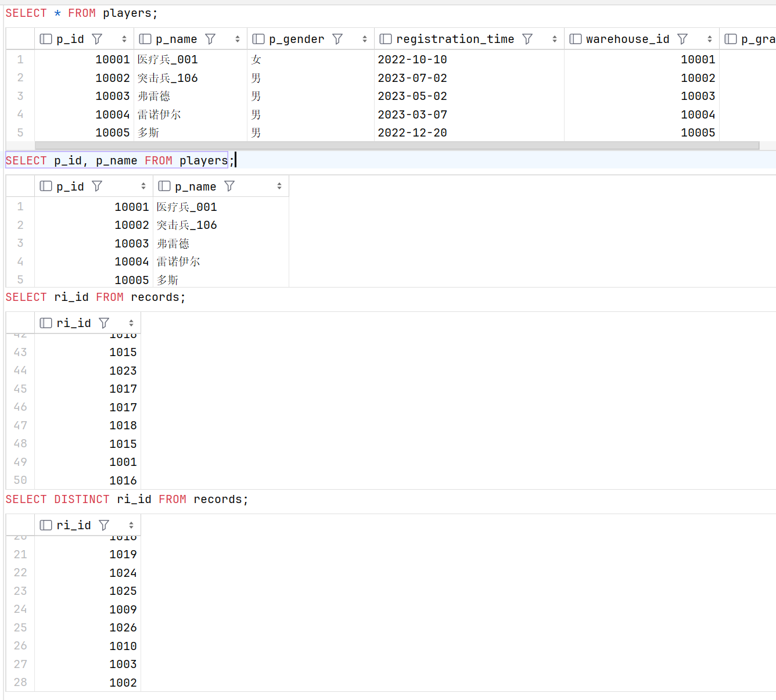776x700 pixels.
Task: Select cell '突击兵_106' in first table
Action: pyautogui.click(x=167, y=78)
